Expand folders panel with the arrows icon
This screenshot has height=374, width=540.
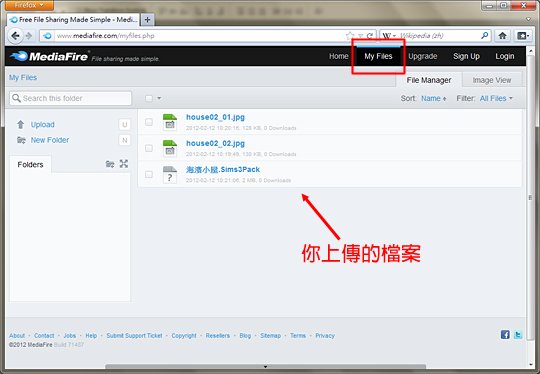pos(124,164)
